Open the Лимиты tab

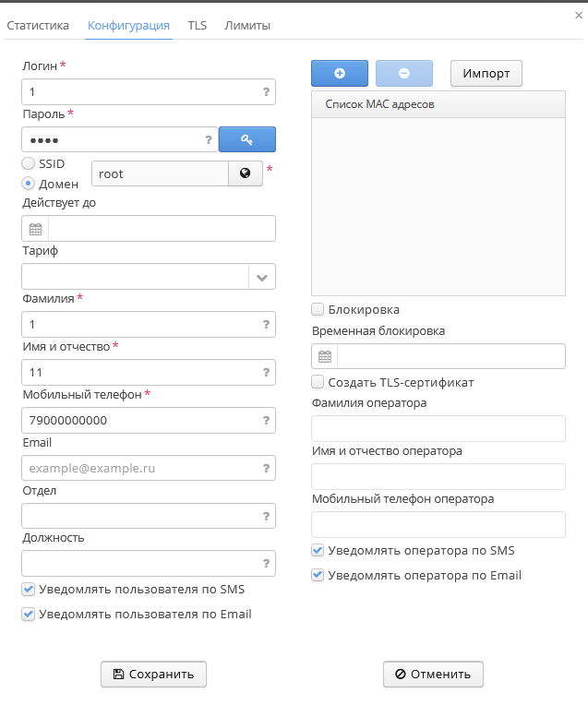[247, 26]
